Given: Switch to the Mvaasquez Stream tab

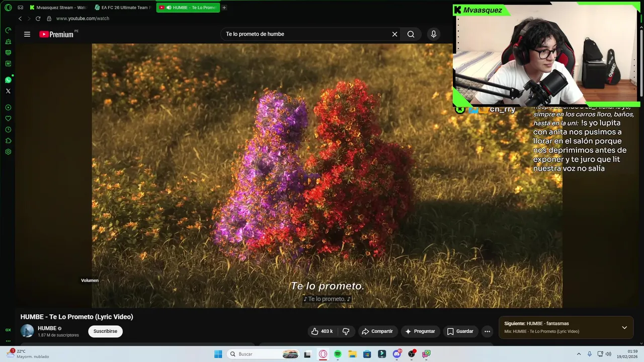Looking at the screenshot, I should [58, 8].
